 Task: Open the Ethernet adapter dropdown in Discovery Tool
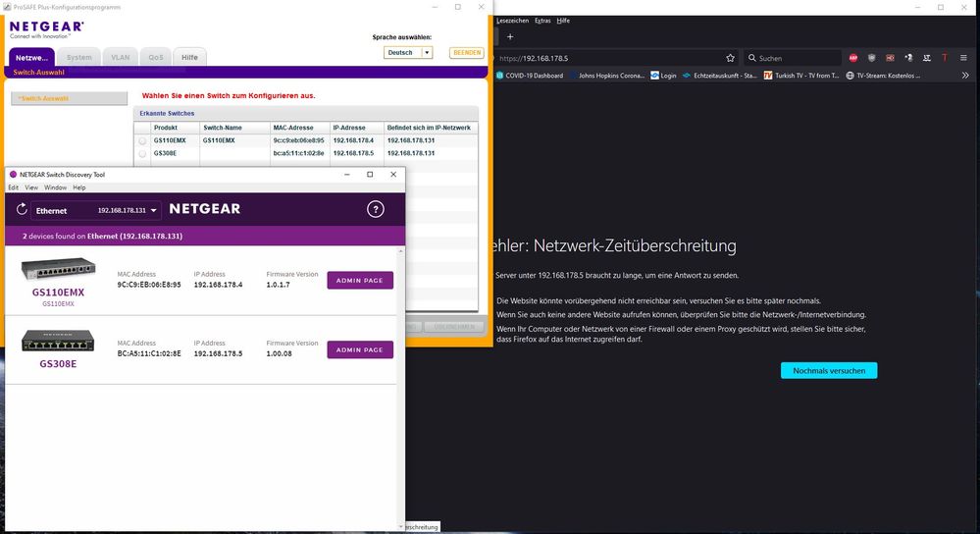click(x=96, y=211)
